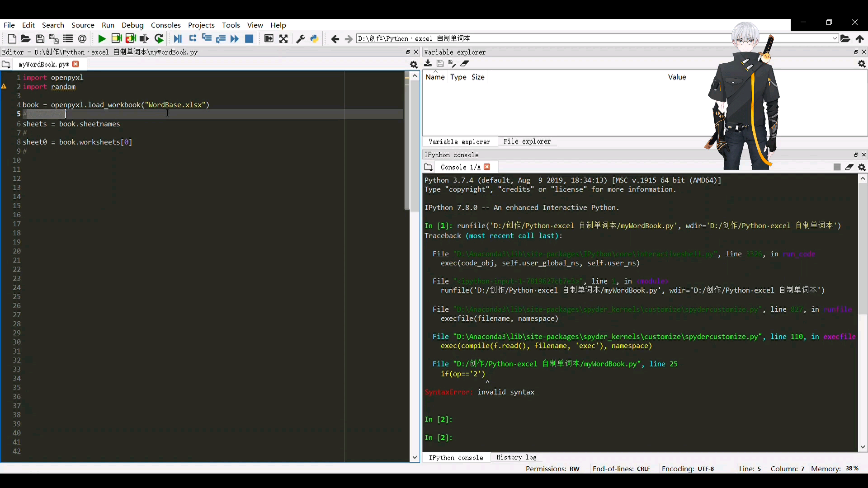This screenshot has width=868, height=488.
Task: Click the import data icon in Variable explorer
Action: click(x=428, y=64)
